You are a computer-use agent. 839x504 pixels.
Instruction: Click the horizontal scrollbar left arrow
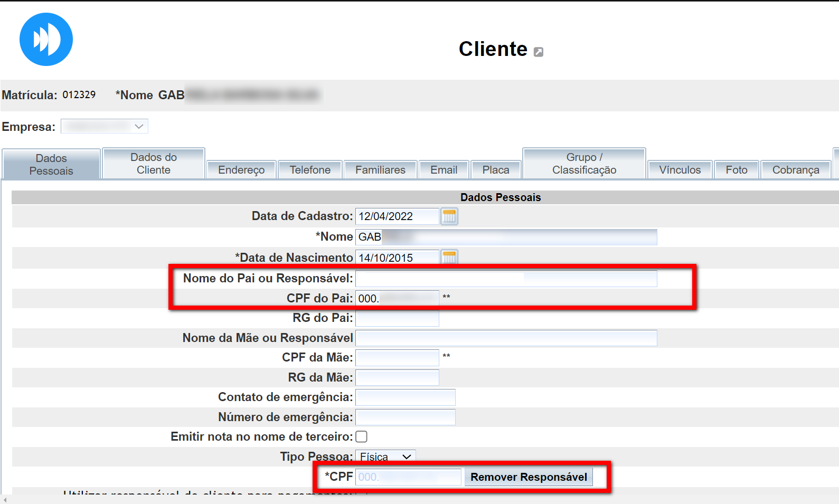coord(5,500)
